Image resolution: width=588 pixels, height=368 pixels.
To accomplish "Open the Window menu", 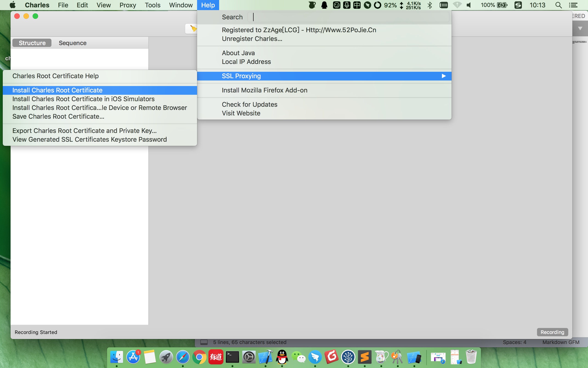I will [x=181, y=5].
